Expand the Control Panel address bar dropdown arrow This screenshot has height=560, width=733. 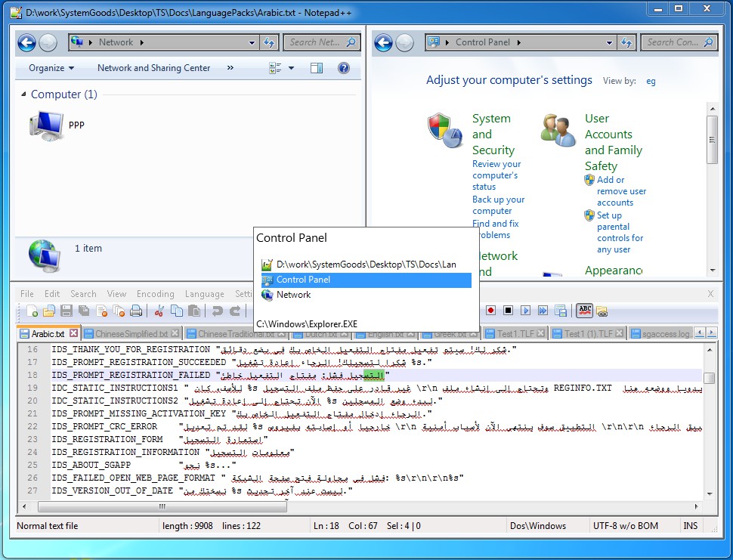pos(609,42)
